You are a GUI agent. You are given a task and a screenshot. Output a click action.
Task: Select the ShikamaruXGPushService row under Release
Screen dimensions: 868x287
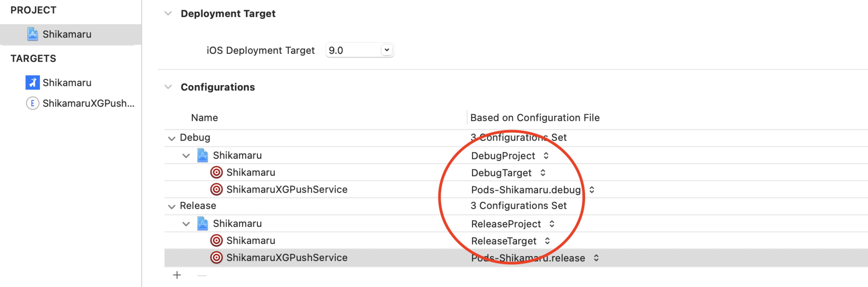[x=286, y=258]
